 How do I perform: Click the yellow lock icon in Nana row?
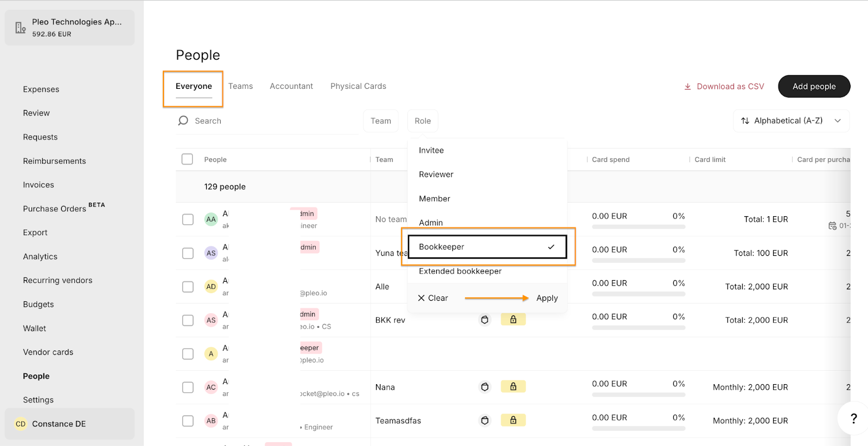point(513,387)
